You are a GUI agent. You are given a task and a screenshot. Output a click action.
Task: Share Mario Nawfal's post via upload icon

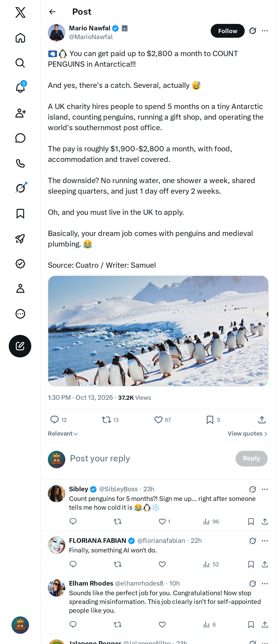(x=262, y=420)
